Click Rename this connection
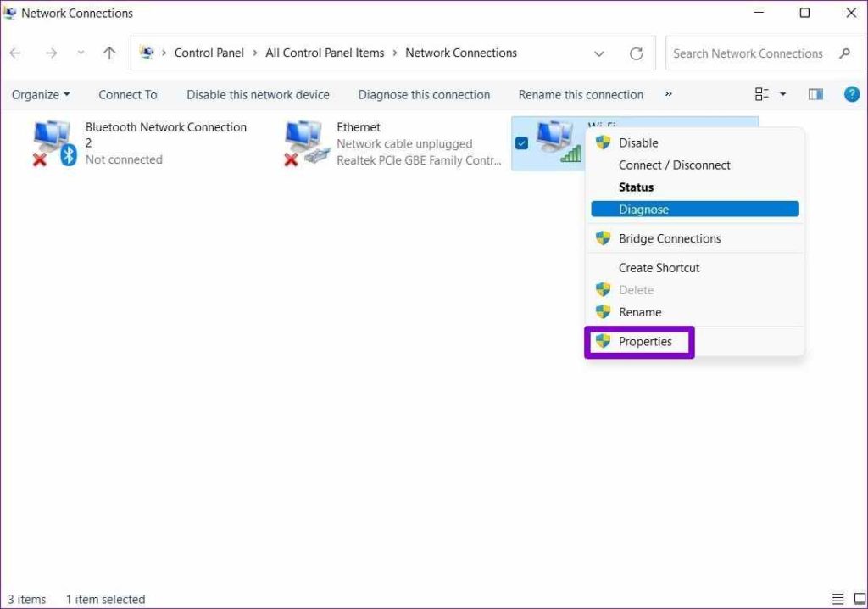868x609 pixels. pos(581,95)
